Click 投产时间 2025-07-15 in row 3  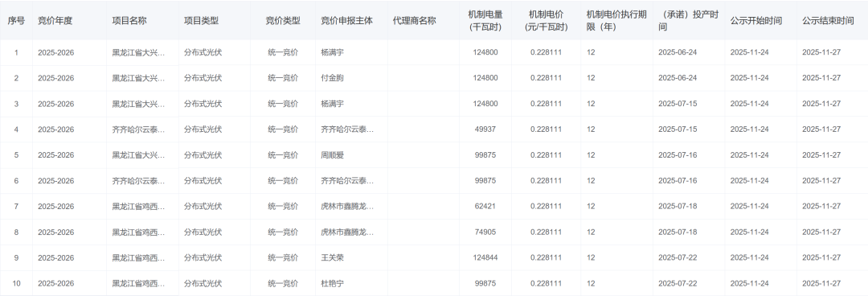tap(678, 104)
